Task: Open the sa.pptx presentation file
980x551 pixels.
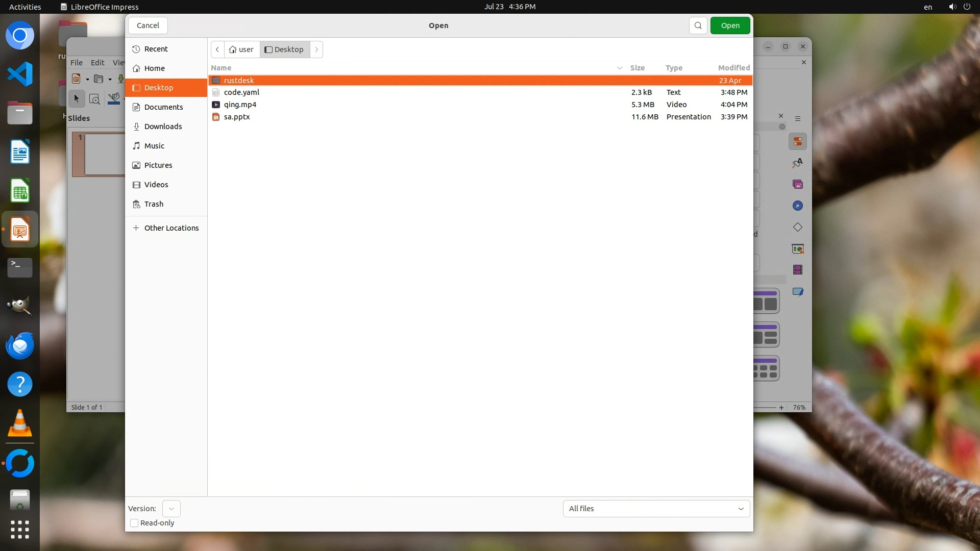Action: tap(237, 117)
